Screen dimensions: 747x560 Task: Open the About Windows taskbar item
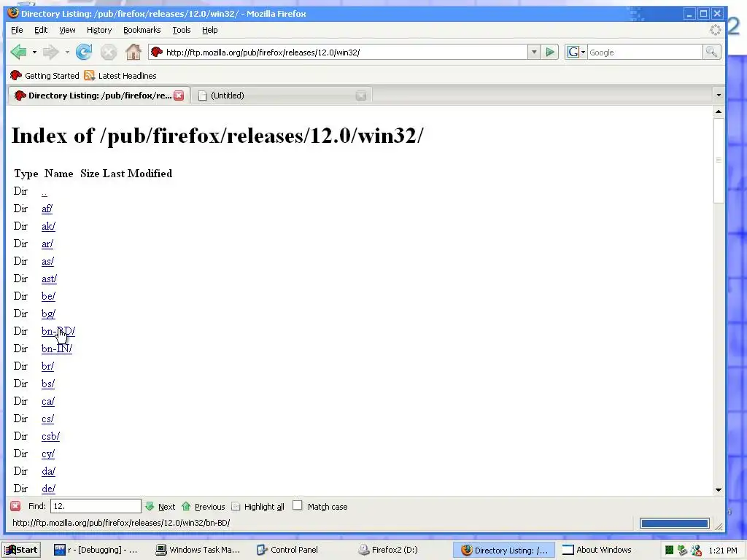(597, 550)
